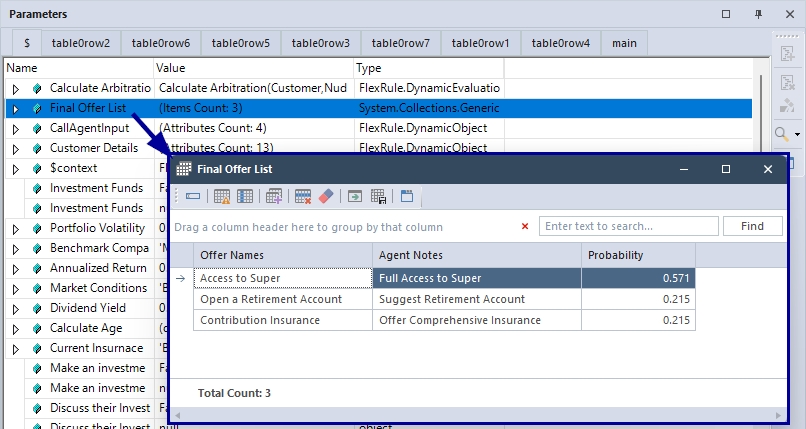This screenshot has width=806, height=429.
Task: Pin the Parameters panel
Action: 758,14
